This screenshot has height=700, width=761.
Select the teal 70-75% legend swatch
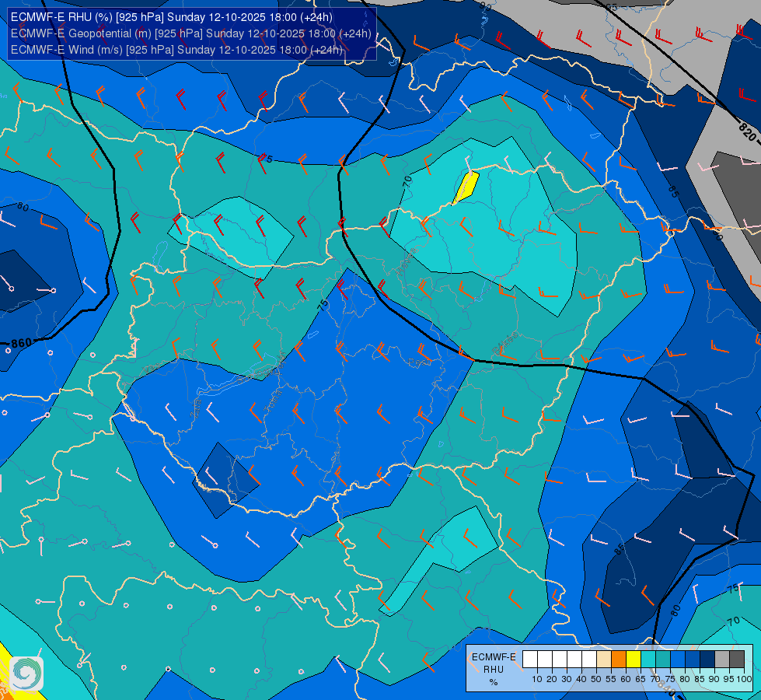(x=664, y=660)
